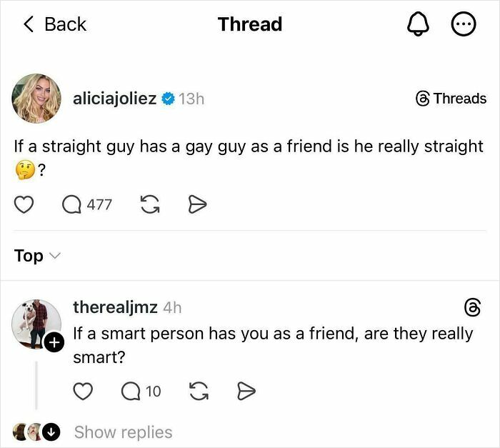The width and height of the screenshot is (500, 448).
Task: Follow therealjmz using the plus badge
Action: pos(54,344)
